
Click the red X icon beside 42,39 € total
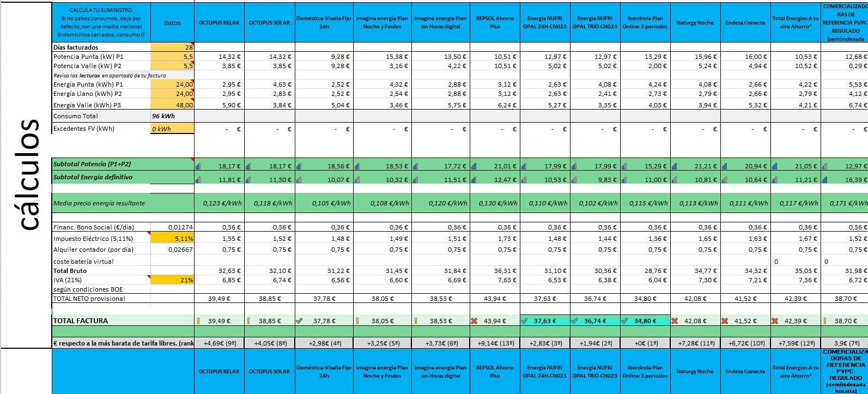point(775,321)
